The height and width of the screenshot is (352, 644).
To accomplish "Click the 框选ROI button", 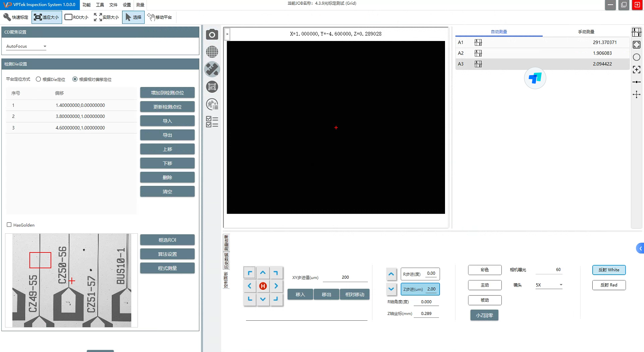I will coord(167,240).
